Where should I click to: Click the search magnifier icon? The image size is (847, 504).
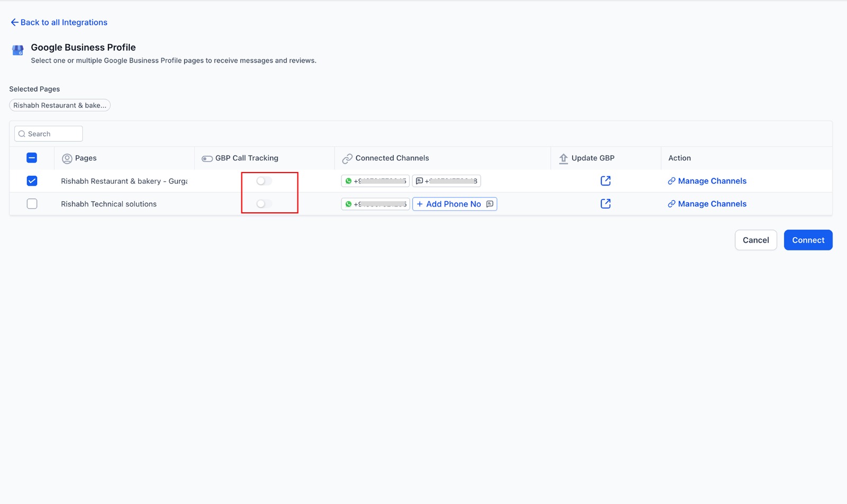point(22,133)
